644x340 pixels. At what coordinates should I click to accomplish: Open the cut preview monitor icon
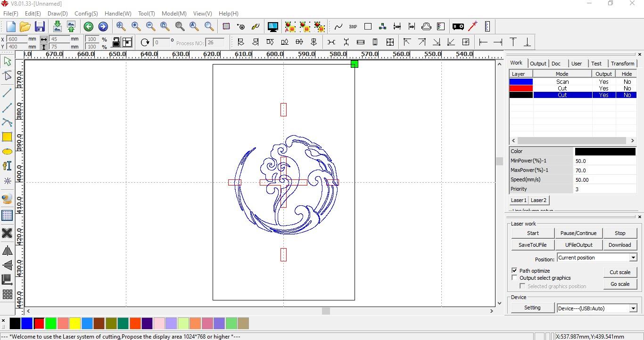pyautogui.click(x=272, y=27)
